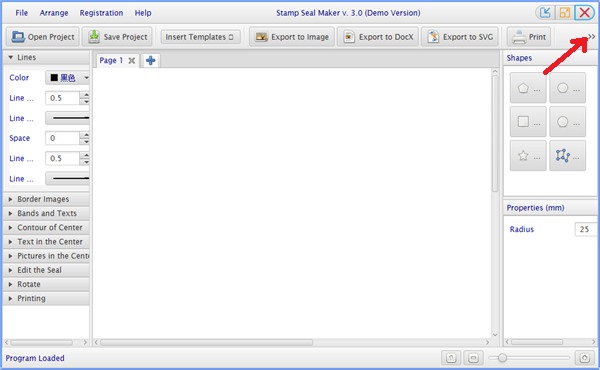Click the Space value field
This screenshot has height=370, width=600.
[x=63, y=138]
